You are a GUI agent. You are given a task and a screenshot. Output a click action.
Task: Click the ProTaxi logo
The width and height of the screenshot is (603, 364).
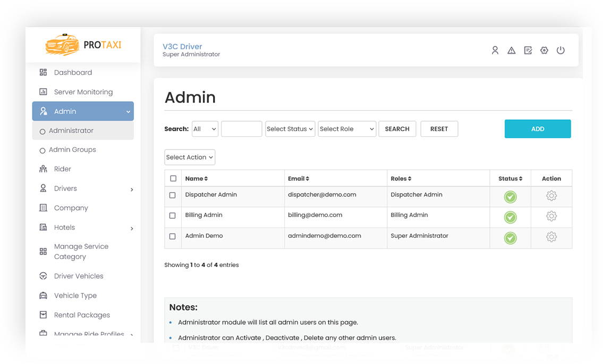(83, 45)
